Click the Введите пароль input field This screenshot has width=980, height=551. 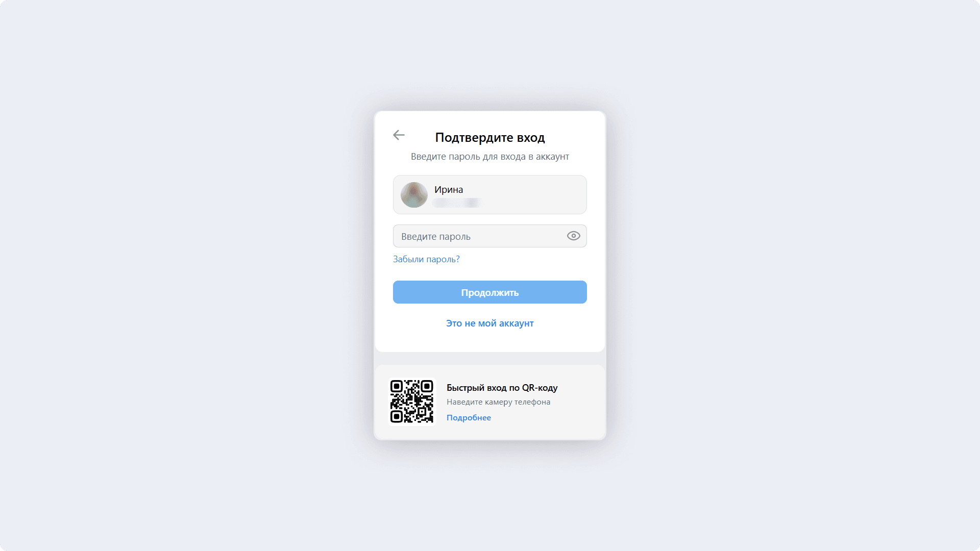tap(489, 236)
